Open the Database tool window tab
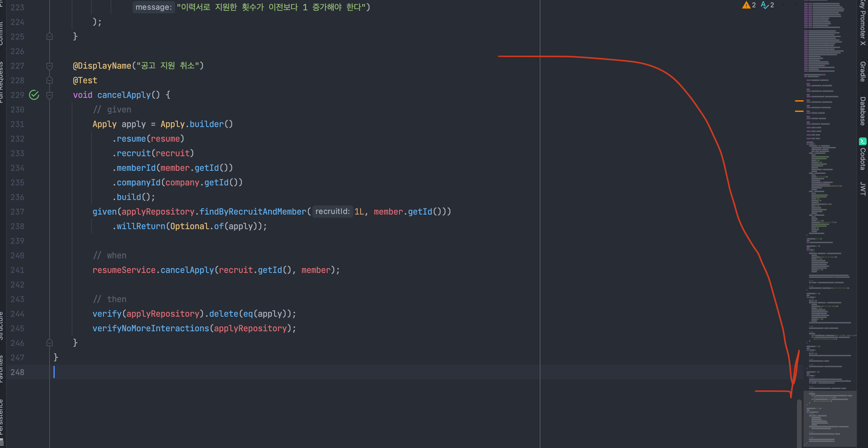 pyautogui.click(x=863, y=111)
